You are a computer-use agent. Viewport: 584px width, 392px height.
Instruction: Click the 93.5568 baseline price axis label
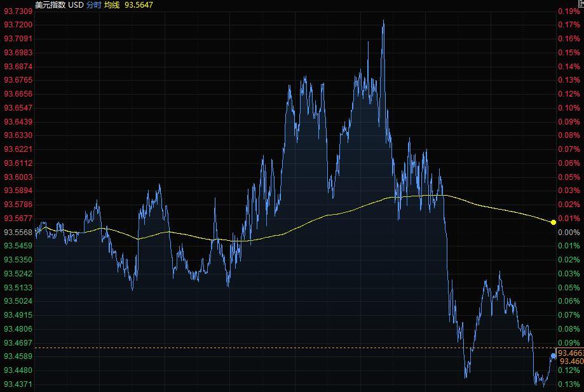click(x=18, y=233)
